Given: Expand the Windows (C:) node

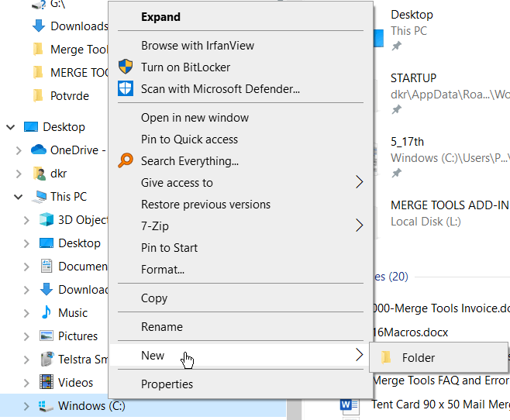Looking at the screenshot, I should coord(26,406).
